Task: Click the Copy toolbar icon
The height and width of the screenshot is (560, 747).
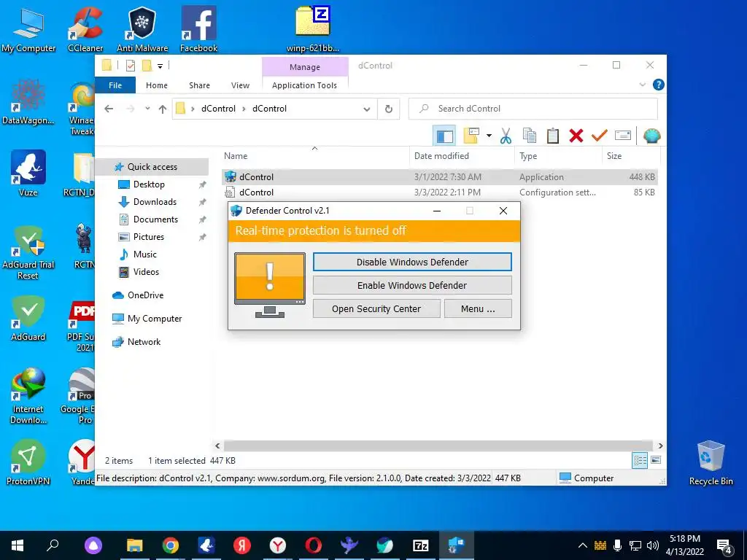Action: pyautogui.click(x=530, y=136)
